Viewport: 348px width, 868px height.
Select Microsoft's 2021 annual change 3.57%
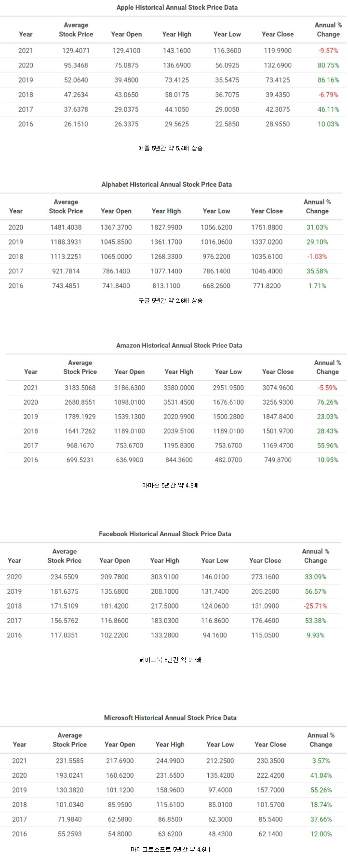[x=321, y=761]
